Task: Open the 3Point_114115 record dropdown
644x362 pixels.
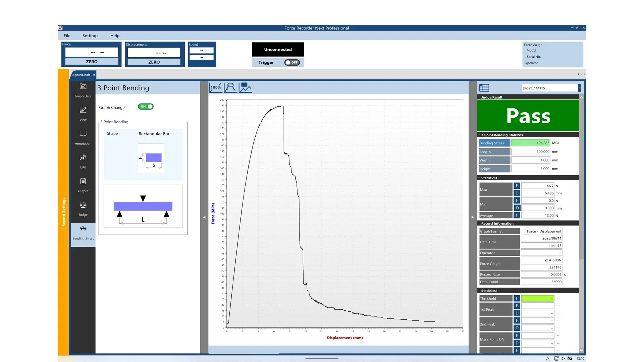Action: [x=579, y=88]
